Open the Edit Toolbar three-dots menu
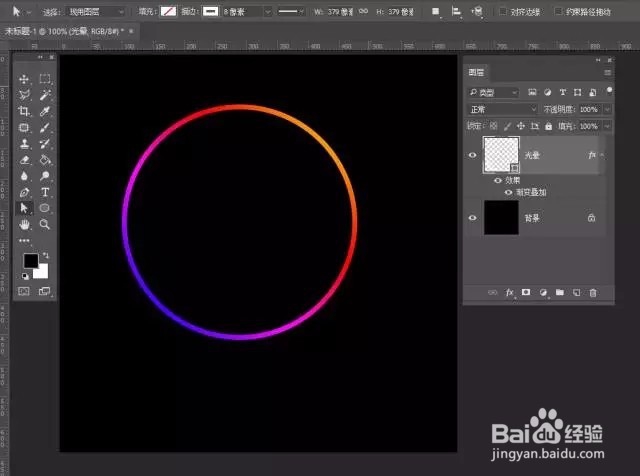This screenshot has width=640, height=476. tap(24, 240)
